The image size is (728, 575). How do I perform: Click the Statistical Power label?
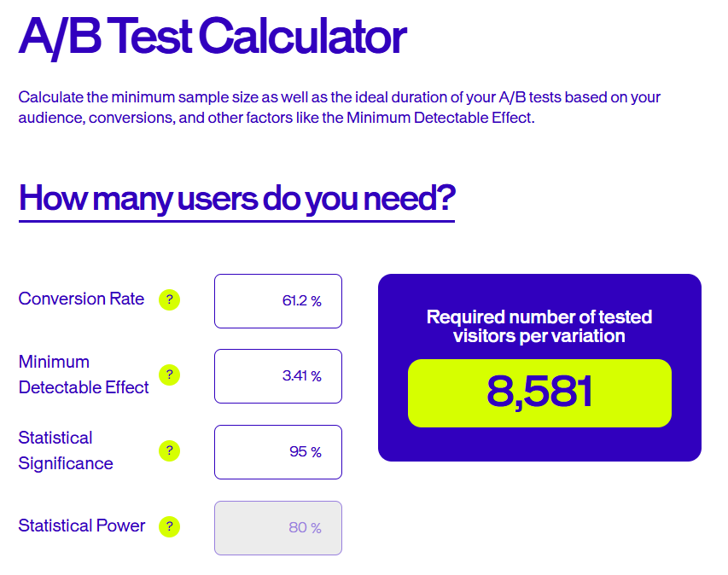coord(82,526)
